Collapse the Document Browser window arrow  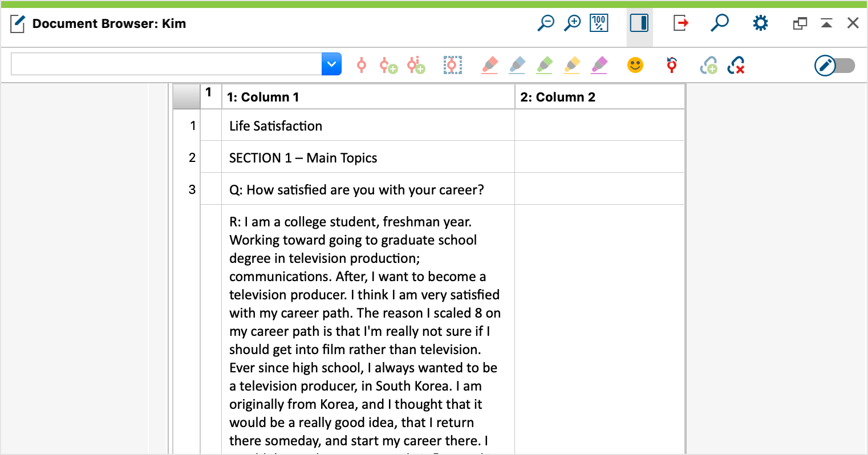826,23
